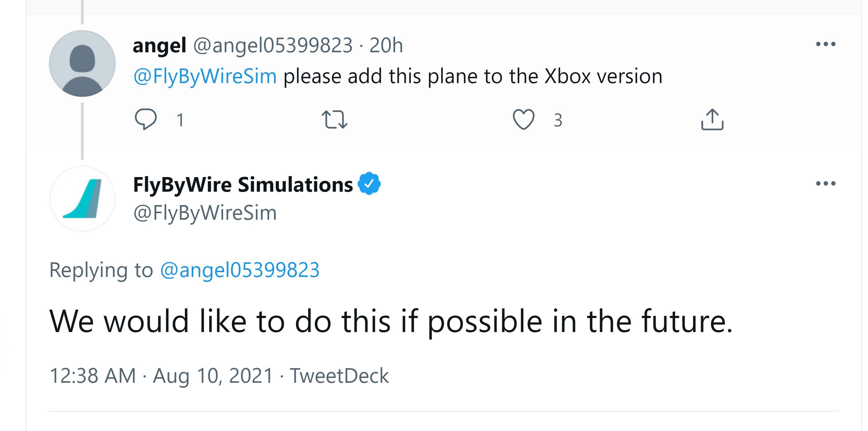Click the reply icon under angel's tweet
The width and height of the screenshot is (868, 431).
tap(145, 119)
